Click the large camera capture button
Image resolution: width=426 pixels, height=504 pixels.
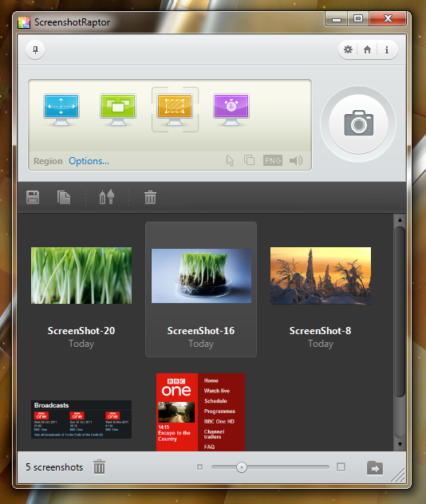358,124
